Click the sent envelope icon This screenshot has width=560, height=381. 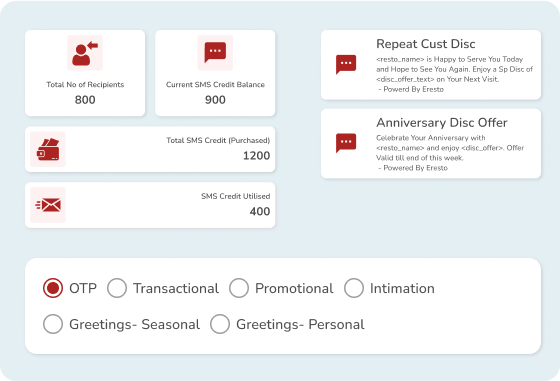48,205
